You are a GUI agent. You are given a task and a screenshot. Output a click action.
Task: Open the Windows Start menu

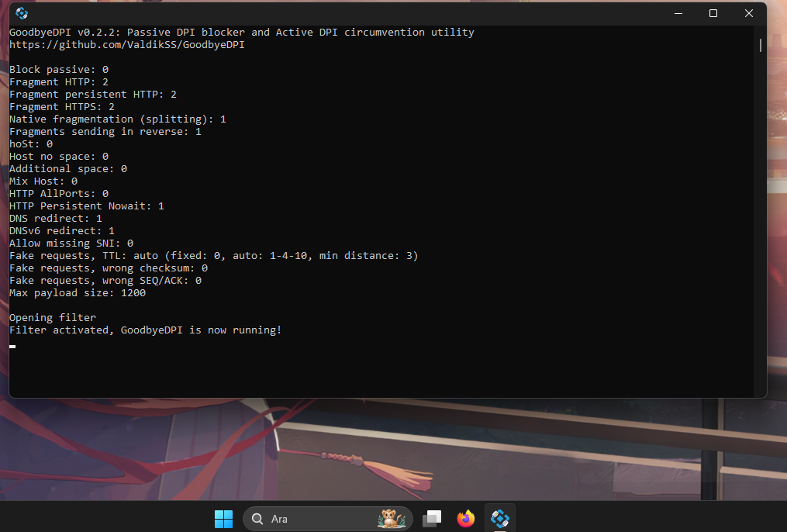[223, 519]
